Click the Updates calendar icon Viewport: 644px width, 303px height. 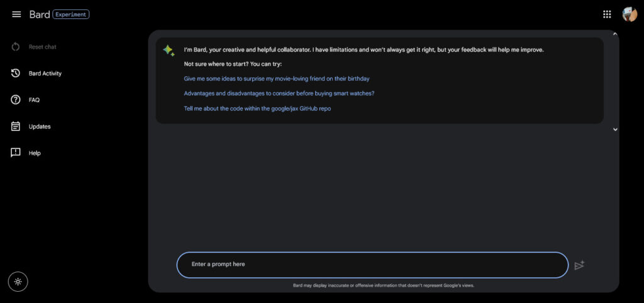click(16, 126)
